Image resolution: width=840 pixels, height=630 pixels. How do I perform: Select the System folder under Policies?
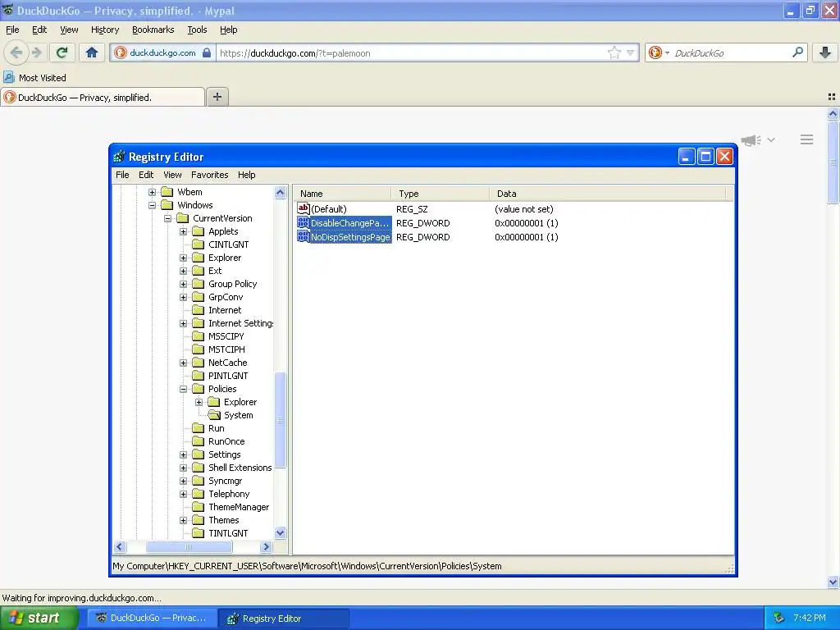point(231,415)
